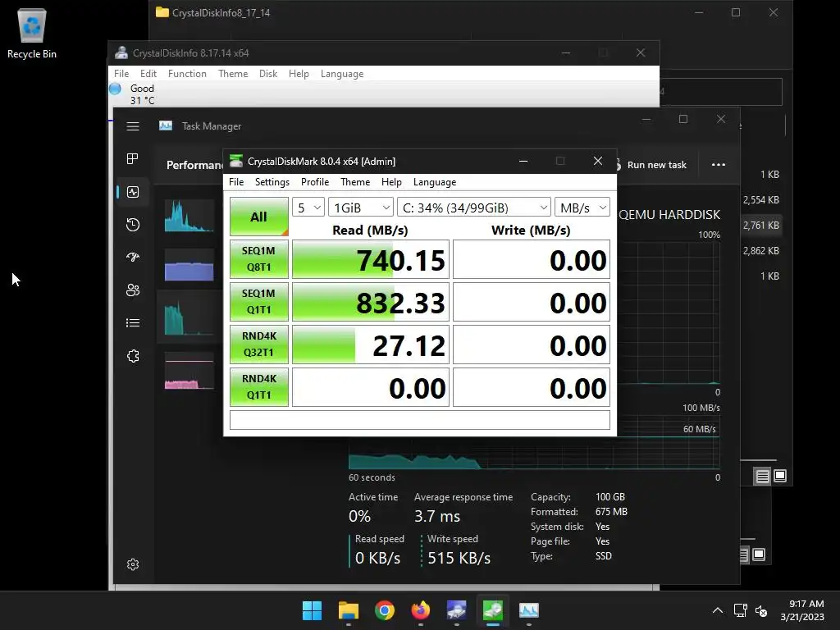Open CrystalDiskMark File menu
The width and height of the screenshot is (840, 630).
236,182
